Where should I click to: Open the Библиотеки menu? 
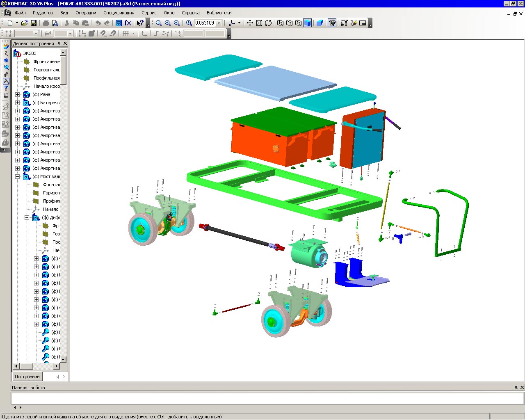point(219,13)
